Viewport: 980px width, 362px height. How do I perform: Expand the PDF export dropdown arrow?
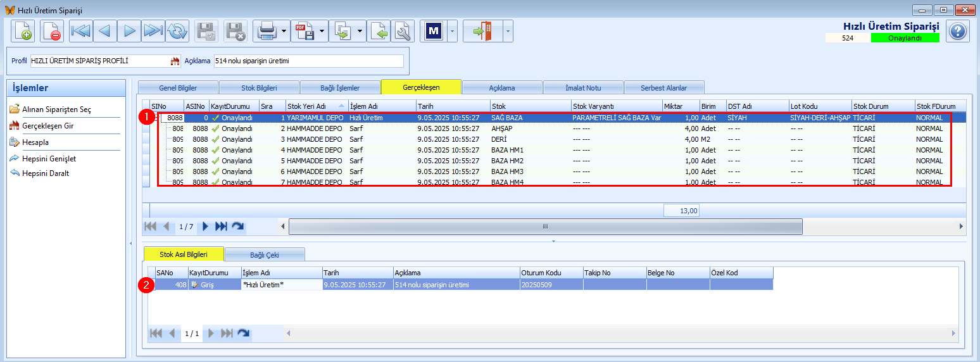pos(322,31)
